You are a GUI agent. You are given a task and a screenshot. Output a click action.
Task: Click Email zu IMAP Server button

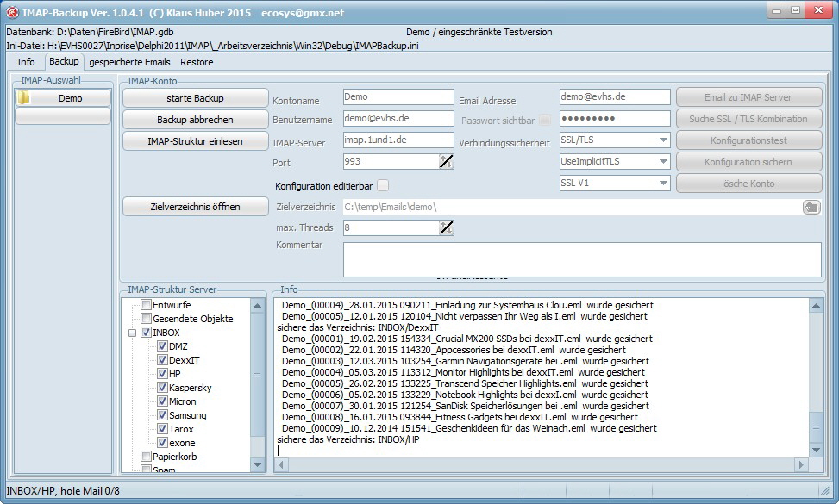click(748, 97)
